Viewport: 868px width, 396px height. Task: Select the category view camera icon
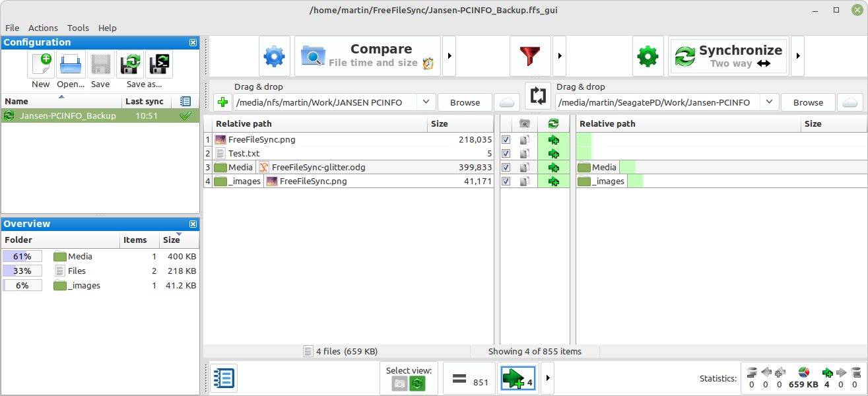point(400,383)
